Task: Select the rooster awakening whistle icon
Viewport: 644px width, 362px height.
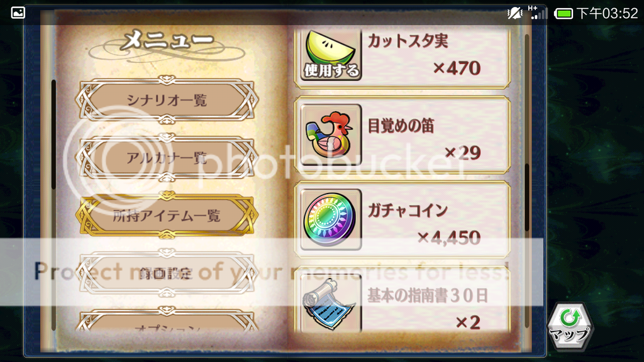Action: 331,134
